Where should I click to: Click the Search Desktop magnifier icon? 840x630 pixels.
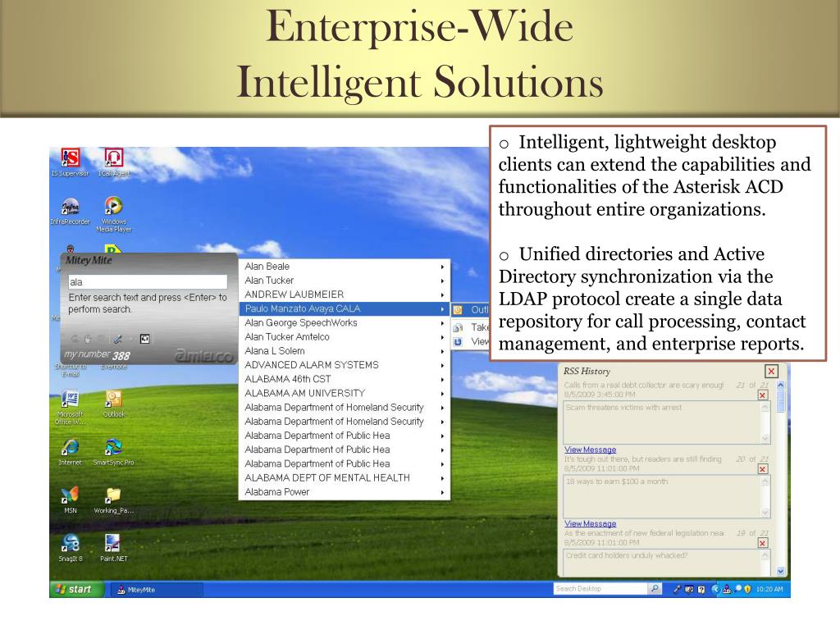point(655,589)
